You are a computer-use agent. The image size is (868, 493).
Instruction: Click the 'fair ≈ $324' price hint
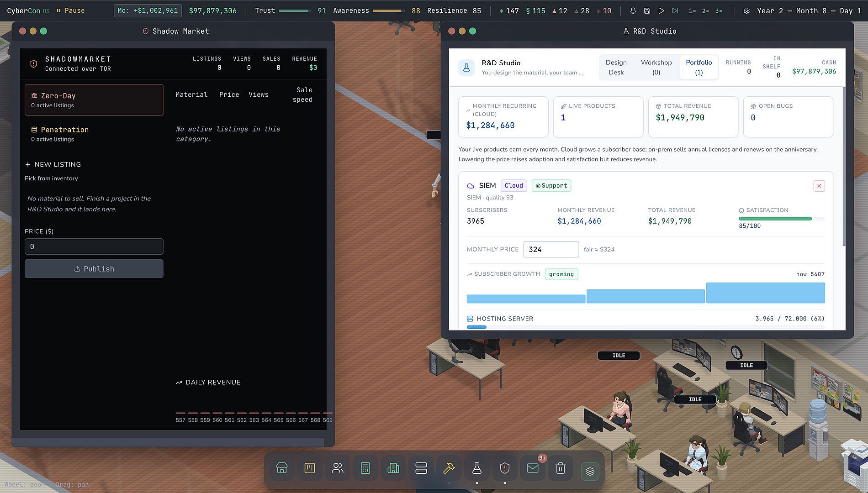tap(599, 249)
